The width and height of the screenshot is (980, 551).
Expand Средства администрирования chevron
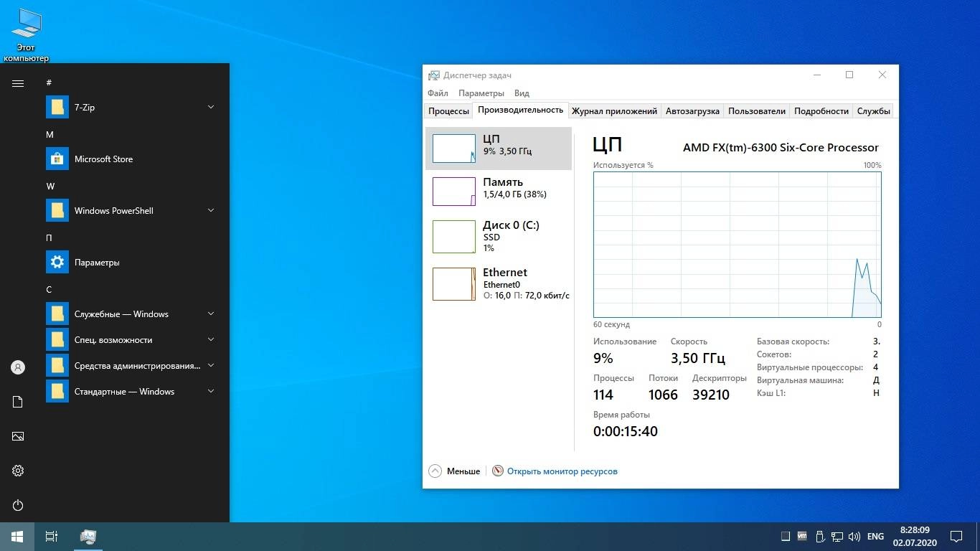click(211, 365)
